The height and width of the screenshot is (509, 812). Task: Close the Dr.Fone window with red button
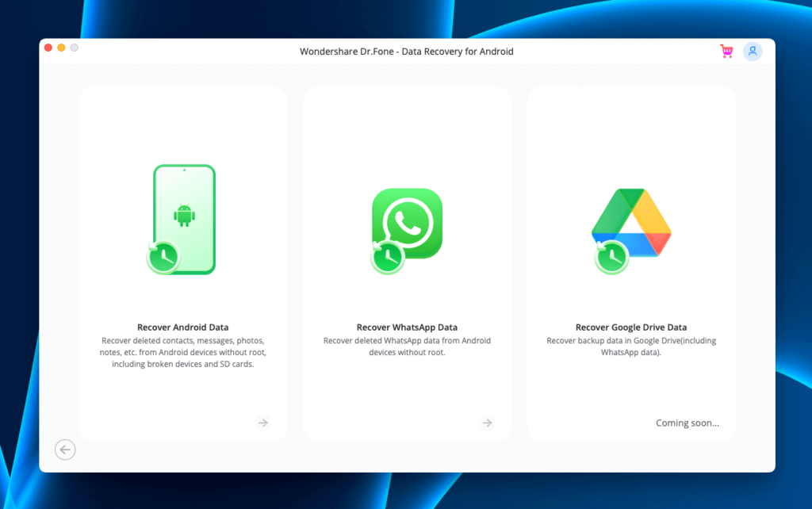[x=48, y=48]
